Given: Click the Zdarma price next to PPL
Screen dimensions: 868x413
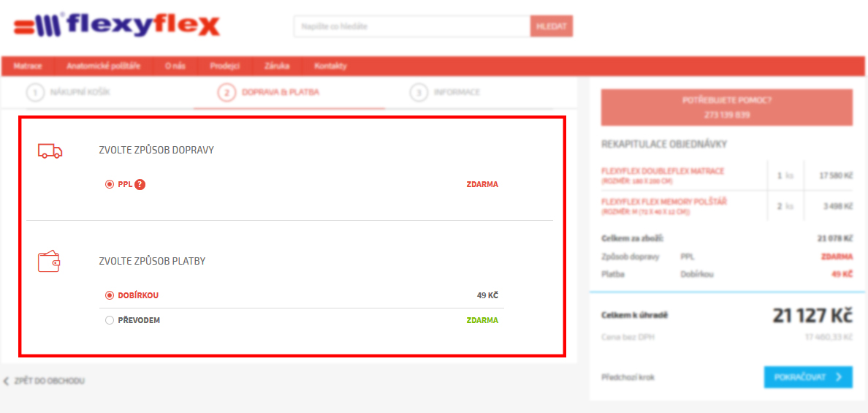Looking at the screenshot, I should 482,184.
